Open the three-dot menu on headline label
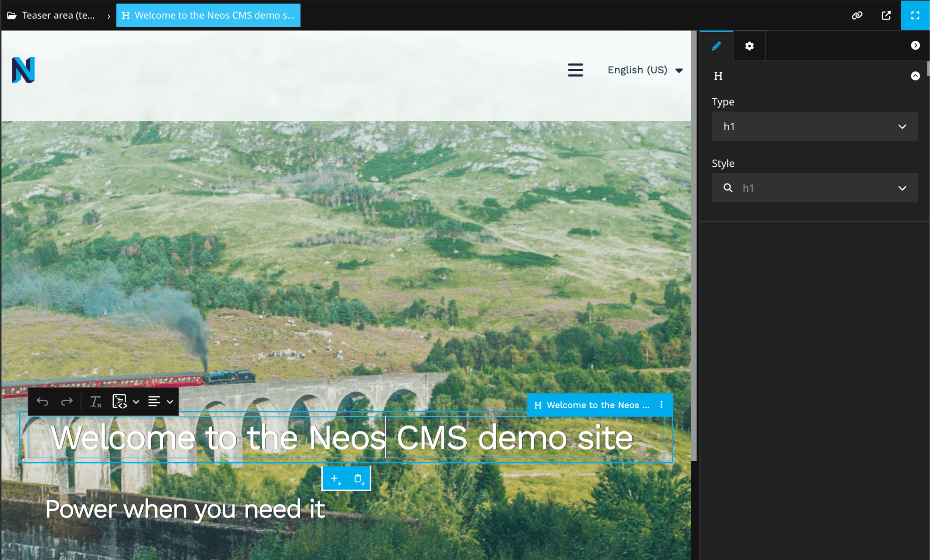The width and height of the screenshot is (930, 560). [661, 405]
